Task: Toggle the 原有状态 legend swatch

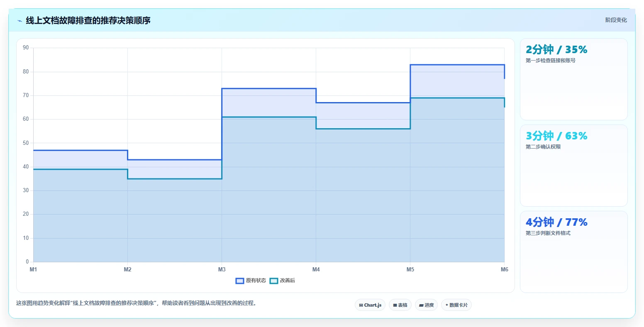Action: [x=239, y=281]
